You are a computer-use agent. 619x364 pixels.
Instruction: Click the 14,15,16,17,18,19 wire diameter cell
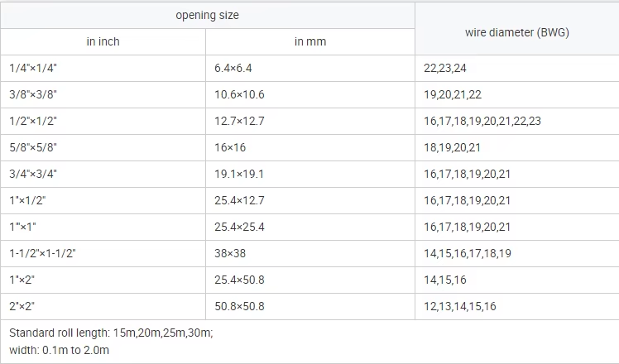click(517, 253)
